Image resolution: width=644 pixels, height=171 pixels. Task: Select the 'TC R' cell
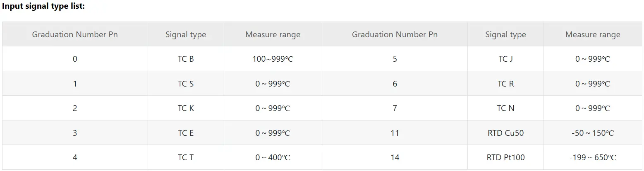505,84
